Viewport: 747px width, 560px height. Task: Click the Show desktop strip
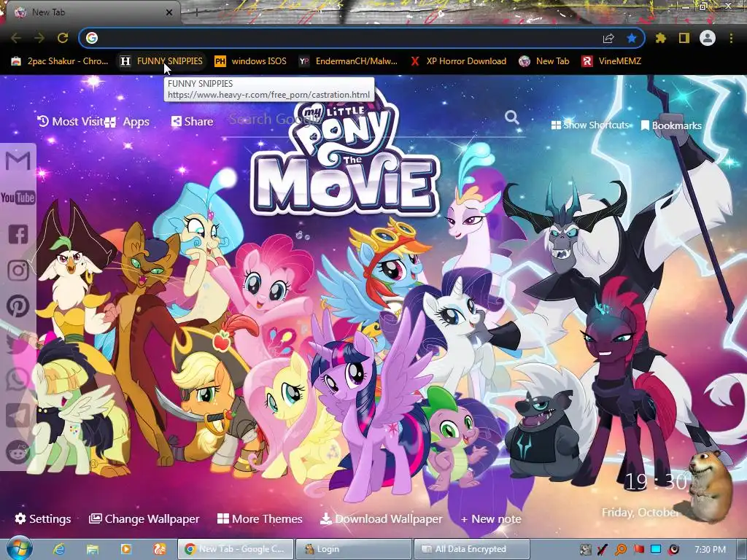tap(741, 550)
